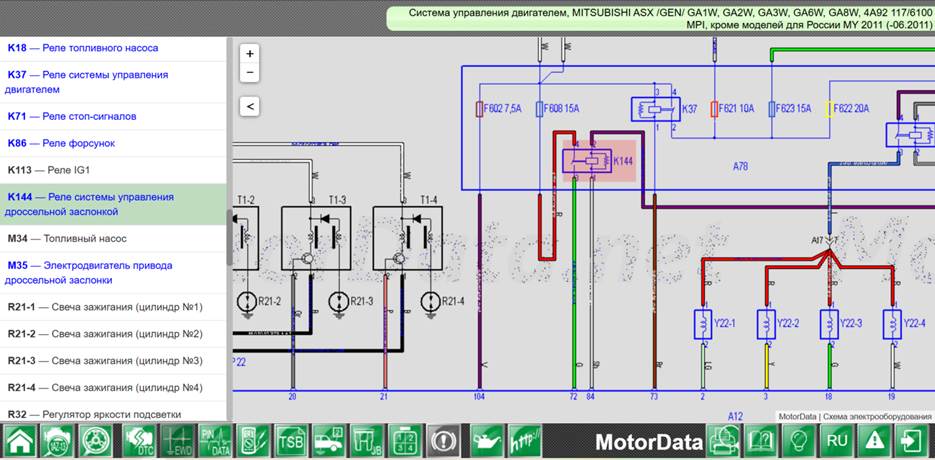Open the multimeter test icon
This screenshot has height=460, width=935.
[253, 442]
